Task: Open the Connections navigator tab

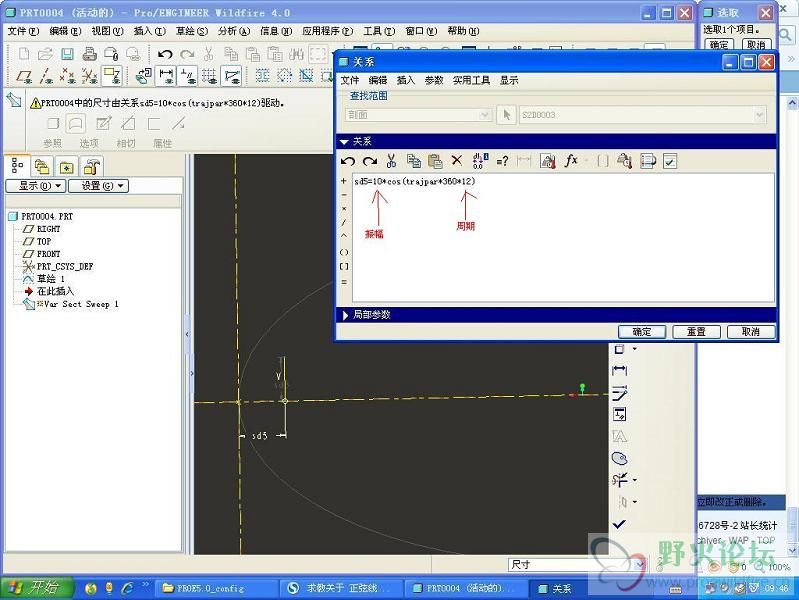Action: [92, 166]
